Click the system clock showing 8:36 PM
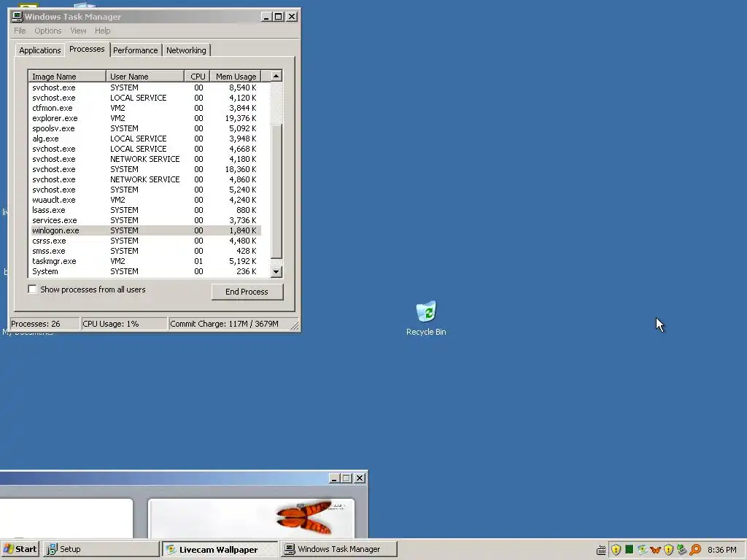The width and height of the screenshot is (747, 560). click(721, 550)
